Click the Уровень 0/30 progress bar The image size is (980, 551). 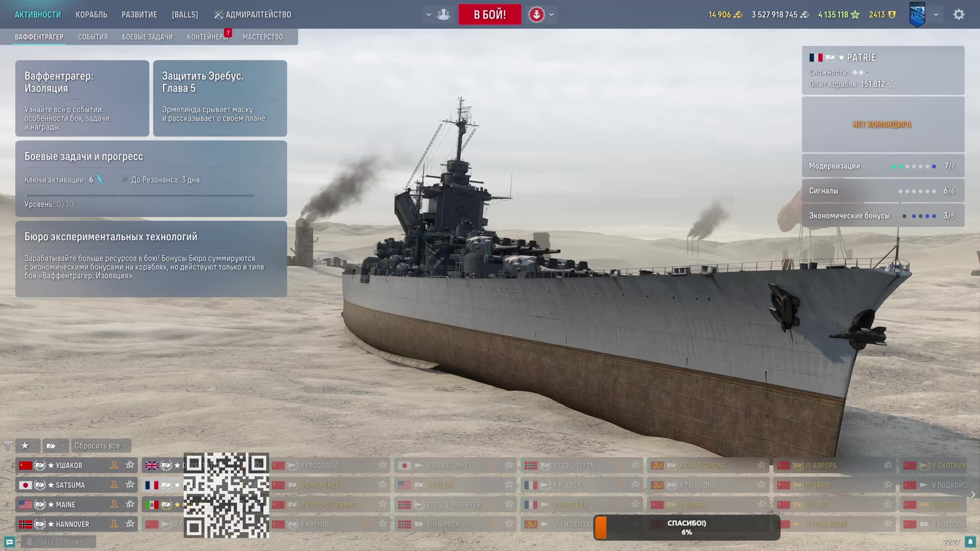click(140, 196)
